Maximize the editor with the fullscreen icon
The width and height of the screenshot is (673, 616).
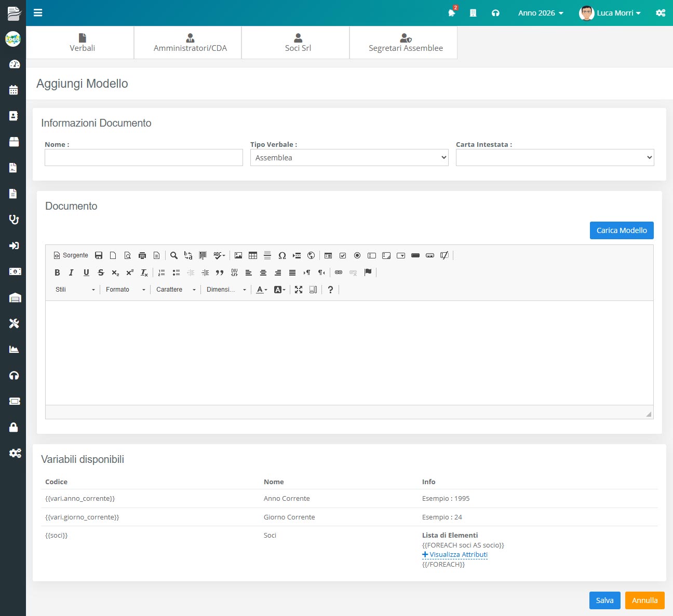[299, 290]
